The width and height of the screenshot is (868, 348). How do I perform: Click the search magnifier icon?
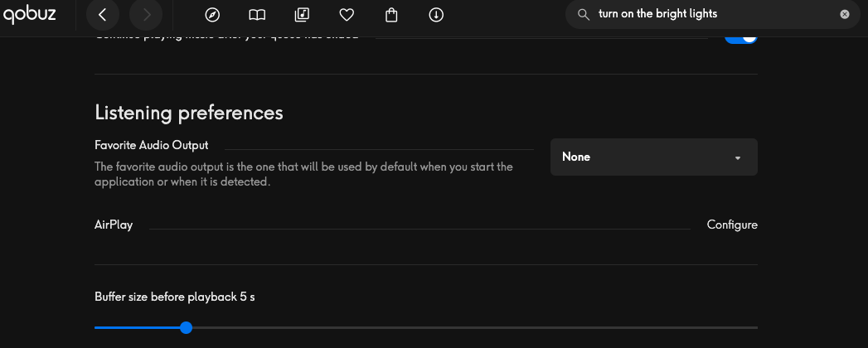[584, 14]
